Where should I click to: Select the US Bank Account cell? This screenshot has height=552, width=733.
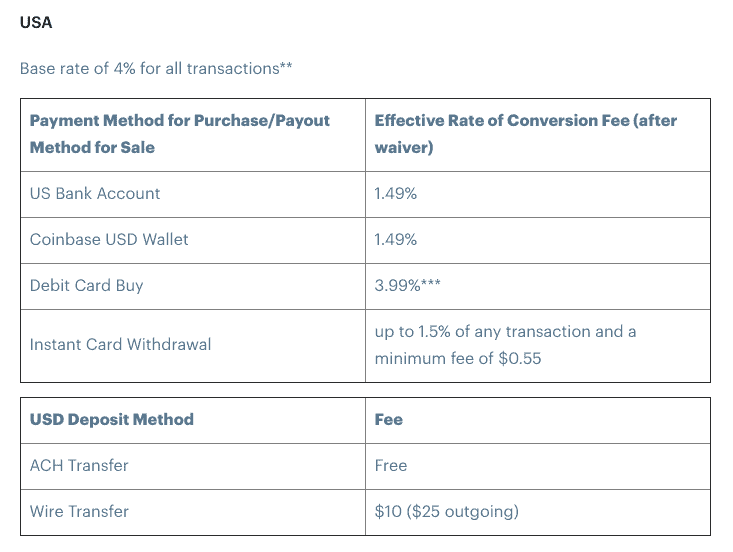click(x=95, y=194)
